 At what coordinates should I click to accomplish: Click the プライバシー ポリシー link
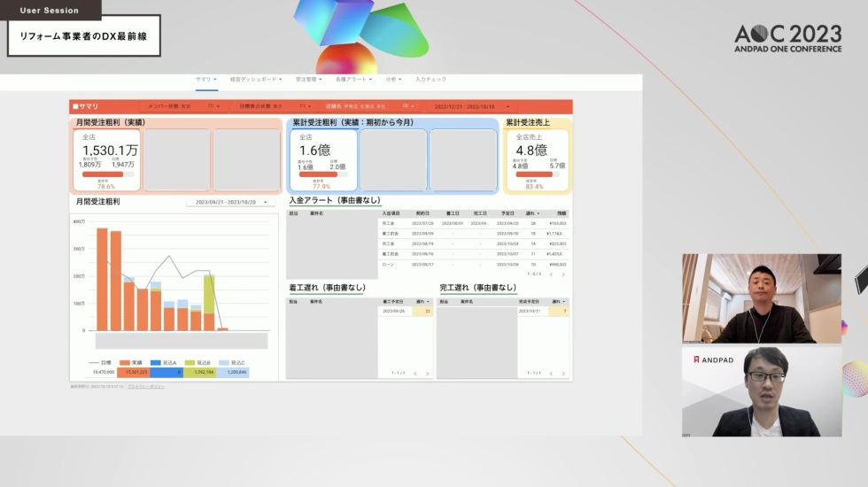click(x=145, y=386)
